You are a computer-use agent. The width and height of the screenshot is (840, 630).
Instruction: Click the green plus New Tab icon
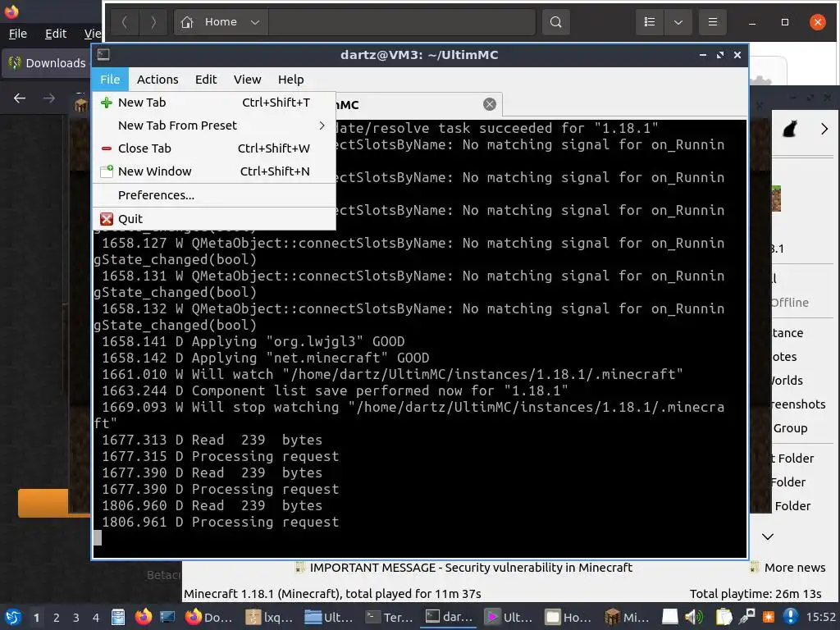pos(107,103)
